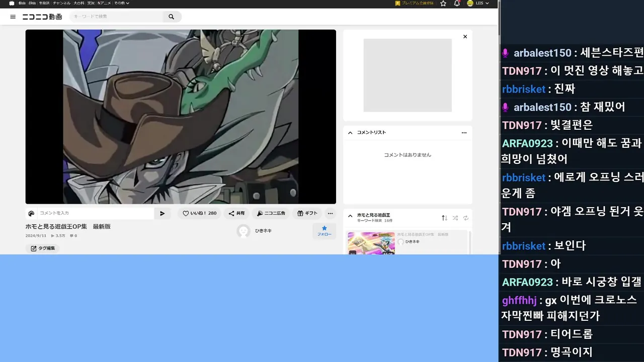Click the コメントを入力 comment field

point(96,213)
